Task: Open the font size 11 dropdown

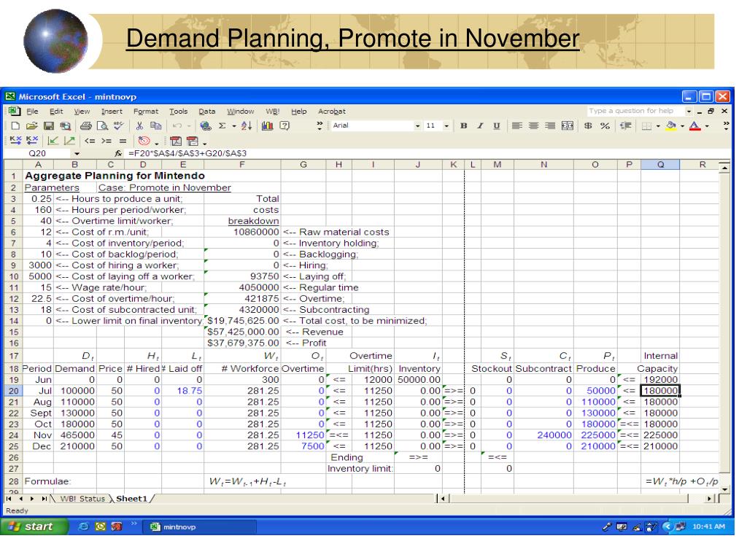Action: (446, 125)
